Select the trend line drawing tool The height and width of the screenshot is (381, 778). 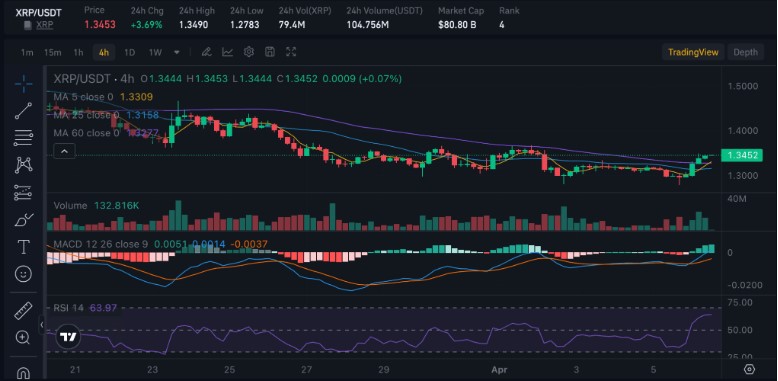coord(23,111)
